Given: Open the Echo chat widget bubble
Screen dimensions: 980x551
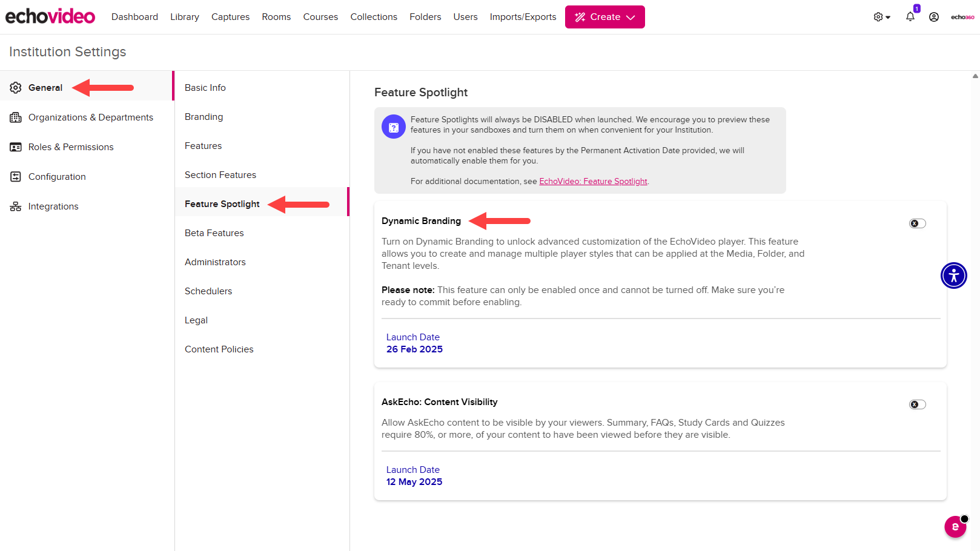Looking at the screenshot, I should click(956, 527).
